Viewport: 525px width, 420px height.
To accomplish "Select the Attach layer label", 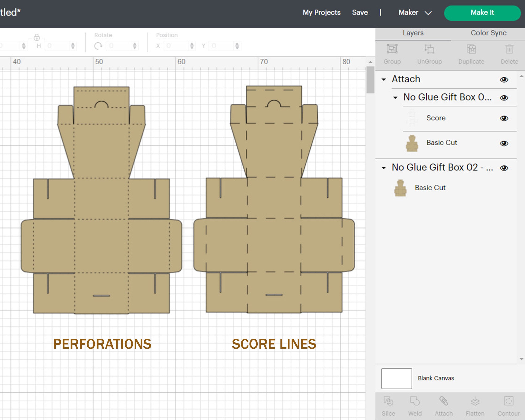I will tap(406, 79).
